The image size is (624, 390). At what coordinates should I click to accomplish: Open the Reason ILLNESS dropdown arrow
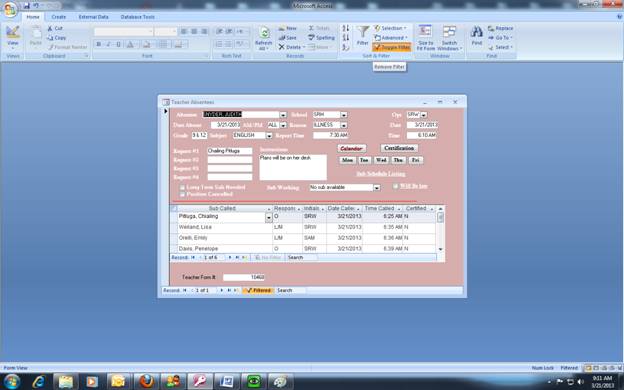tap(344, 125)
